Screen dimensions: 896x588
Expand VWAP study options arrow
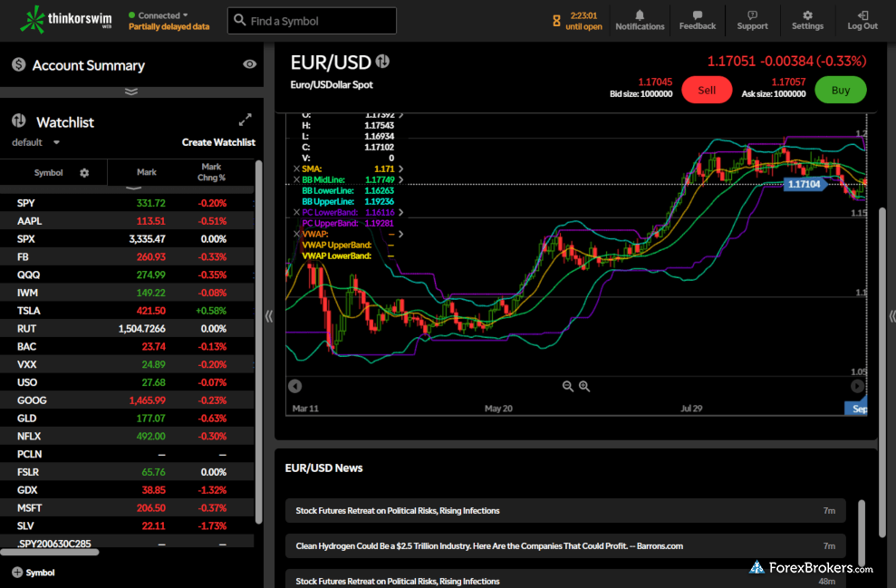(x=401, y=234)
